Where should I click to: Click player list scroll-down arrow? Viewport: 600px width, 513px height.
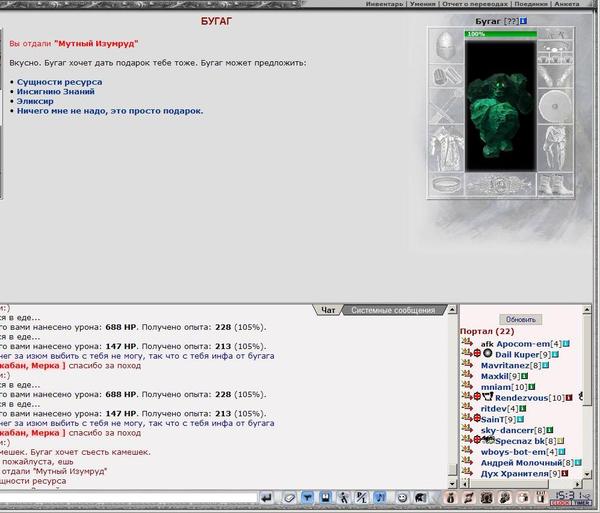(x=587, y=475)
